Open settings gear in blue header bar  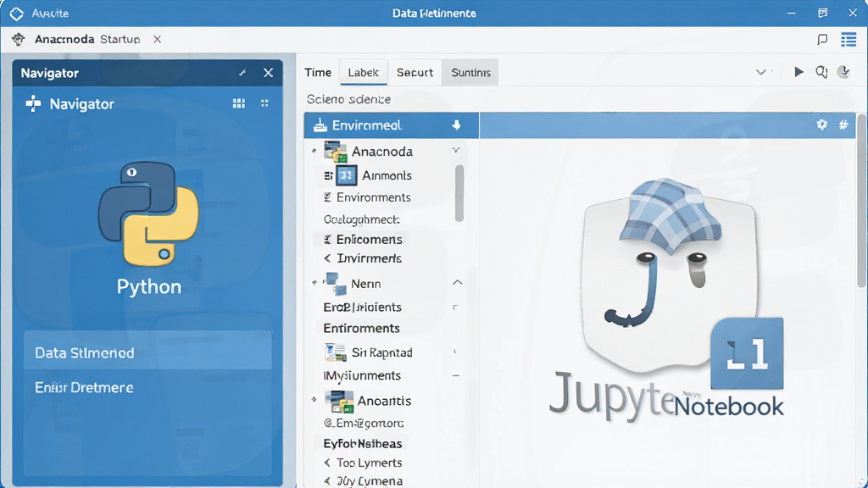pos(822,125)
